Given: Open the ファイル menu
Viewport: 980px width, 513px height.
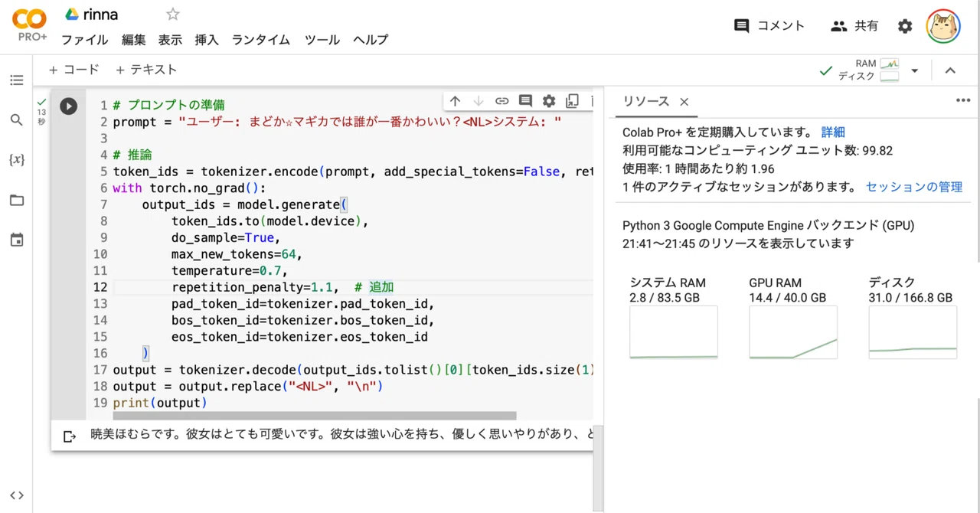Looking at the screenshot, I should [x=84, y=40].
